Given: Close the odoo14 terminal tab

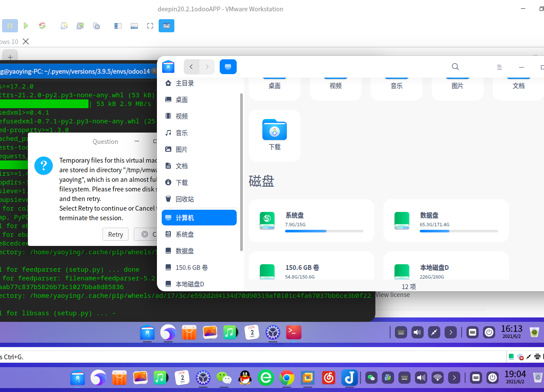Looking at the screenshot, I should point(154,71).
